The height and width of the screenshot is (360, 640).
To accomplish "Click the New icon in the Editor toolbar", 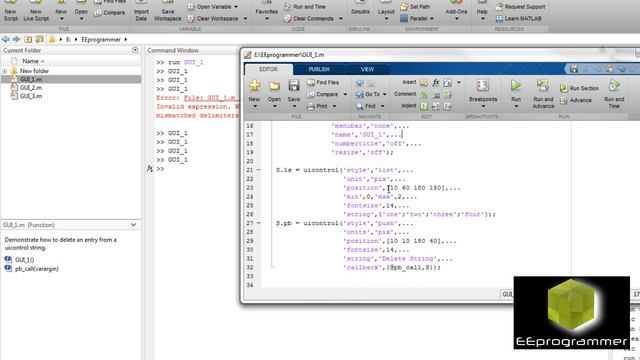I will coord(255,86).
